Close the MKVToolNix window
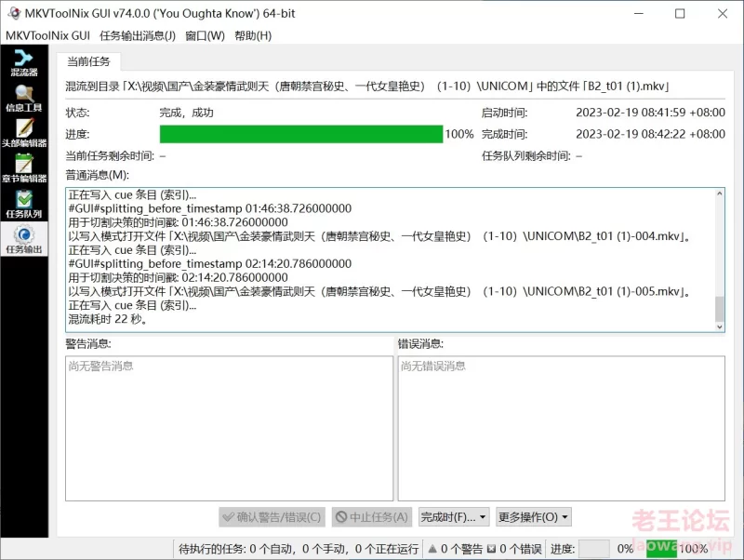Image resolution: width=744 pixels, height=560 pixels. pyautogui.click(x=723, y=13)
